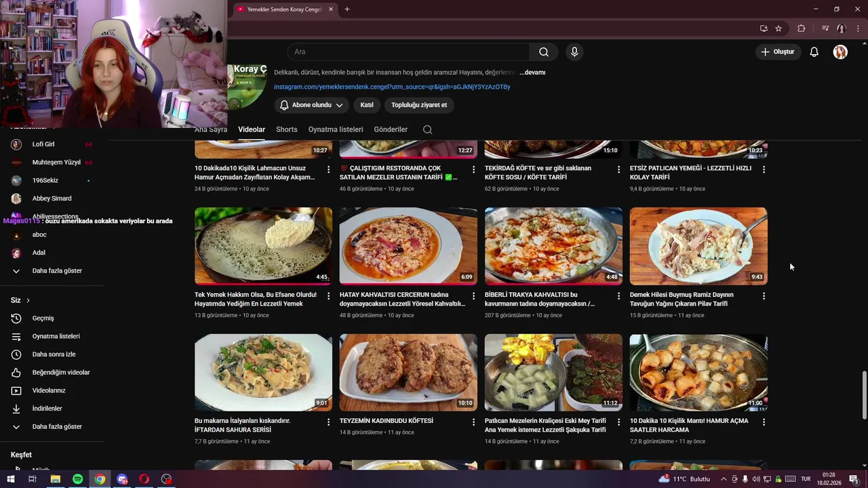Switch to Shorts tab
This screenshot has height=488, width=868.
(x=286, y=129)
